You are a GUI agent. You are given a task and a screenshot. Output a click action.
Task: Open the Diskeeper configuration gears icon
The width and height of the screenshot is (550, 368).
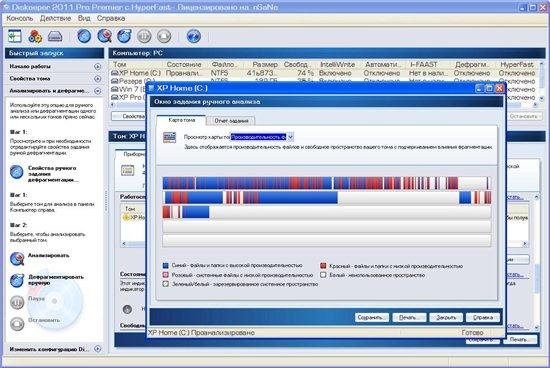point(35,36)
